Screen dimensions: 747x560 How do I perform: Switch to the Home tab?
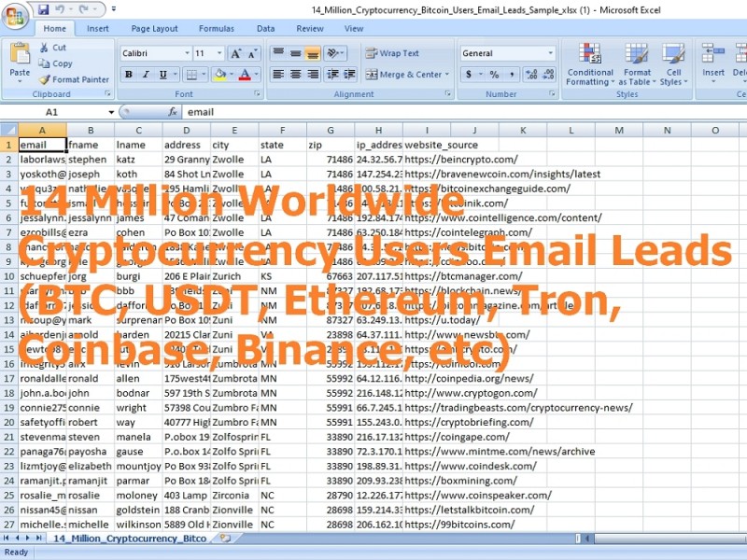[x=55, y=29]
